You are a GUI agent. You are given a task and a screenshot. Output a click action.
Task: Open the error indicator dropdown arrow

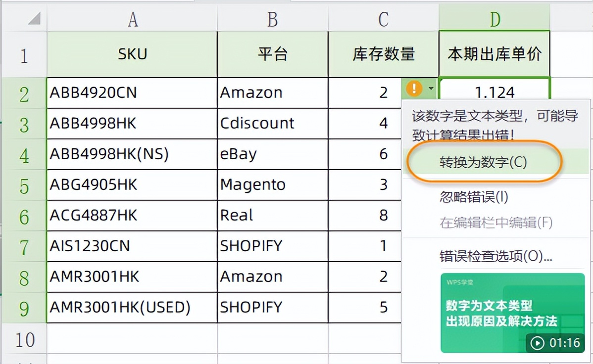[431, 89]
